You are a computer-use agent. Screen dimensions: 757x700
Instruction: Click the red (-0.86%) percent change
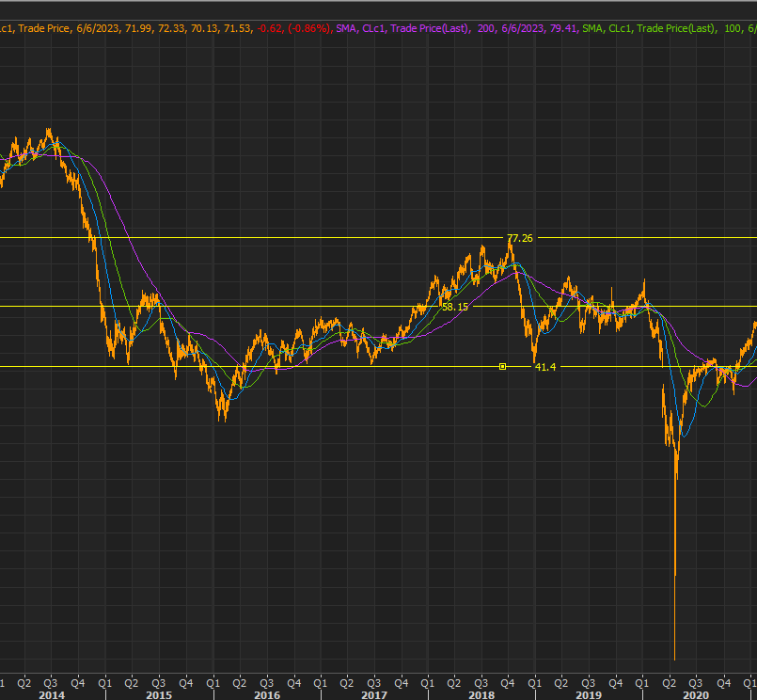309,28
